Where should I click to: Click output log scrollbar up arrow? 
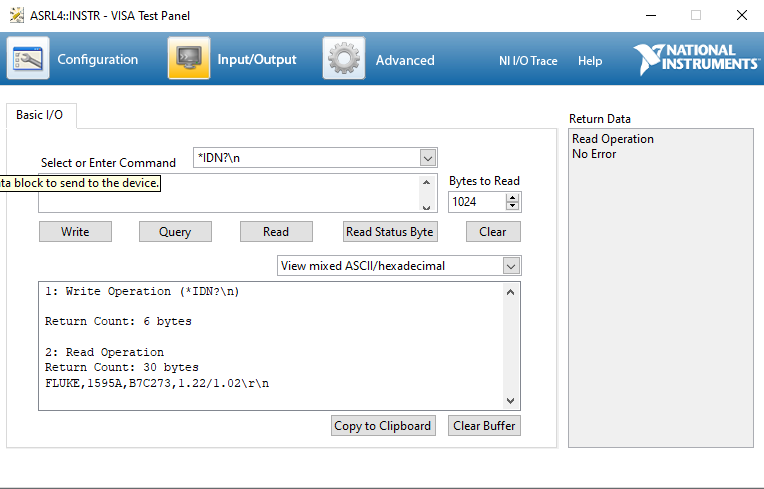tap(510, 292)
